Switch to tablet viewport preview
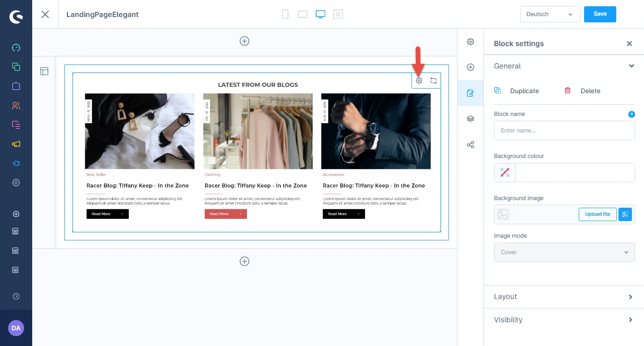The height and width of the screenshot is (346, 644). coord(303,14)
